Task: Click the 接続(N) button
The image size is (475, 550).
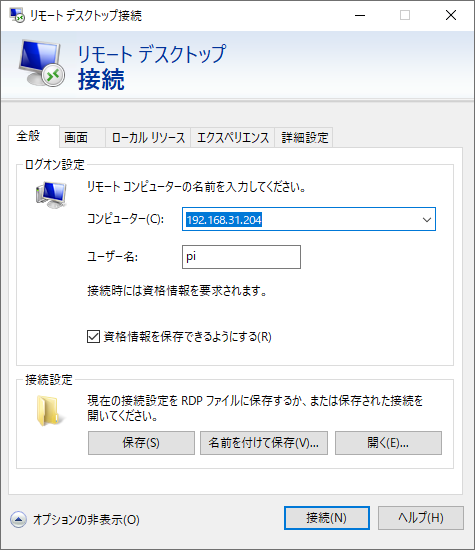Action: point(327,518)
